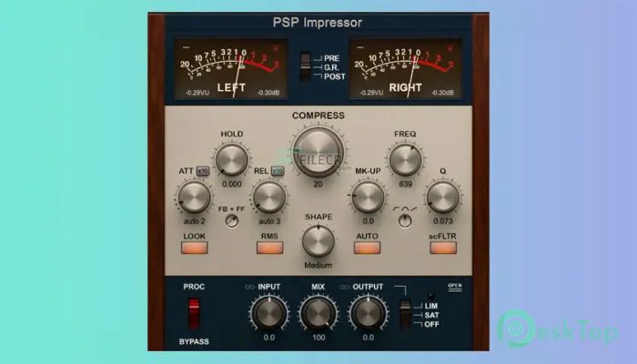Click the HOLD value 0.000
The height and width of the screenshot is (364, 637).
[231, 184]
